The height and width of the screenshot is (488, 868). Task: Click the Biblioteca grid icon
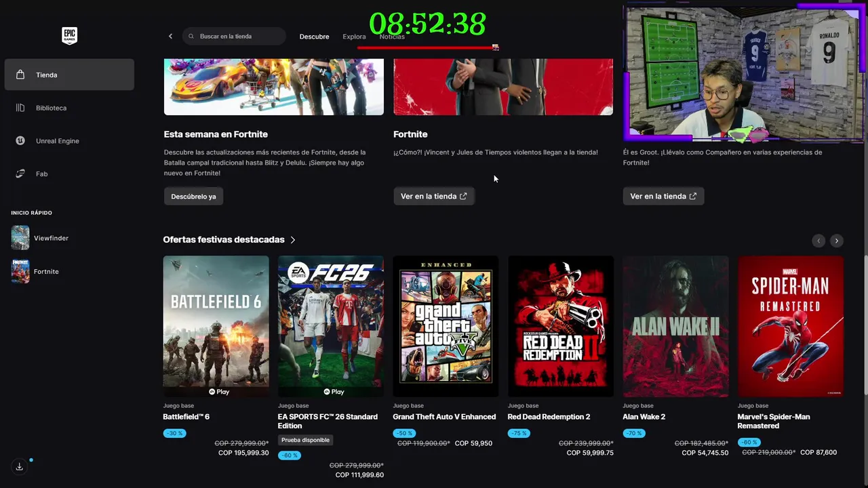point(20,108)
